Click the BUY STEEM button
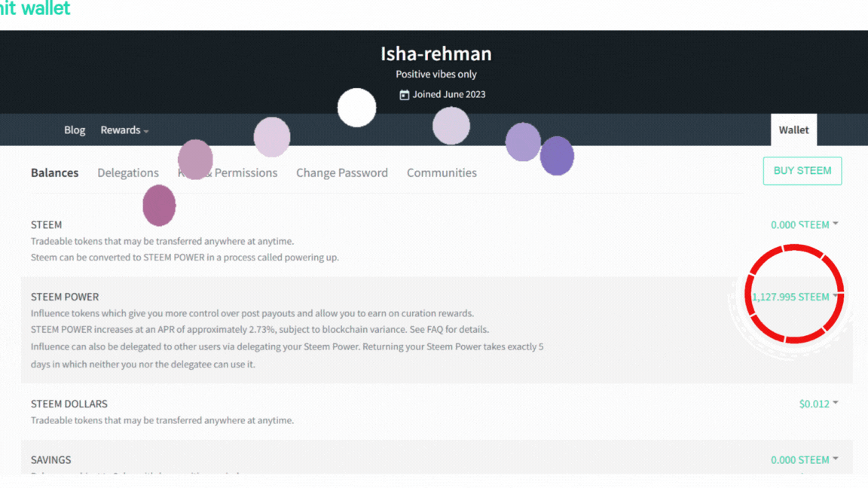The height and width of the screenshot is (488, 868). point(802,171)
